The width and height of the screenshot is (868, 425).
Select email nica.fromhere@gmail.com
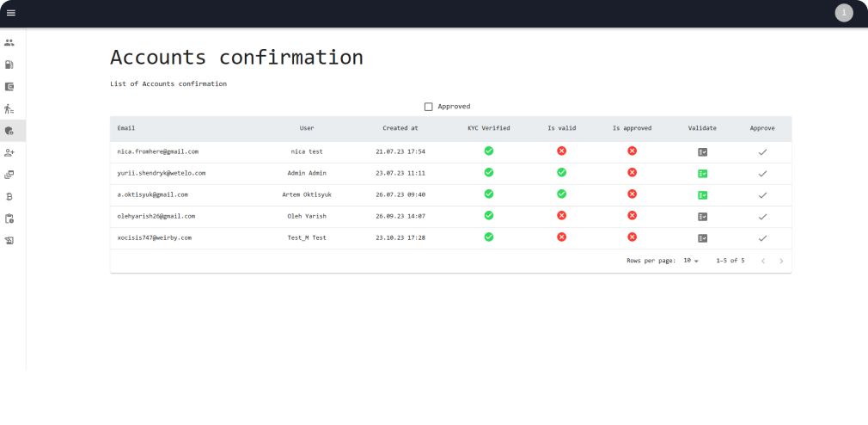[158, 151]
